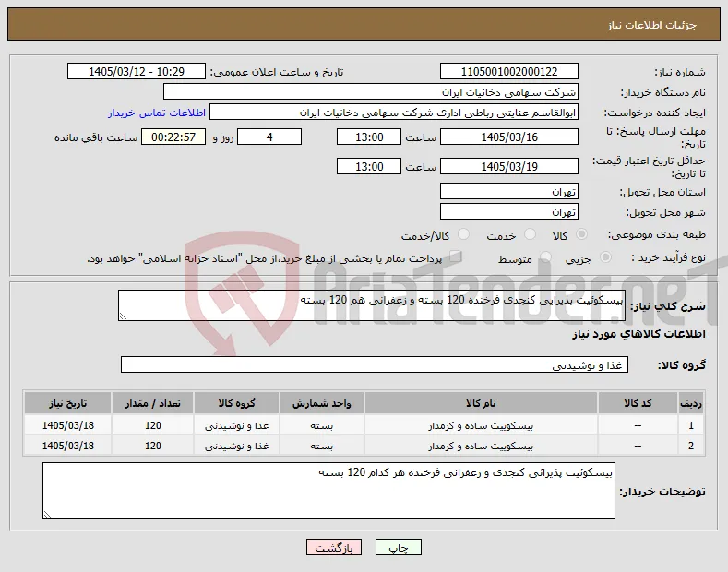Click the price validity time 13:00 field
Viewport: 728px width, 572px height.
click(369, 166)
